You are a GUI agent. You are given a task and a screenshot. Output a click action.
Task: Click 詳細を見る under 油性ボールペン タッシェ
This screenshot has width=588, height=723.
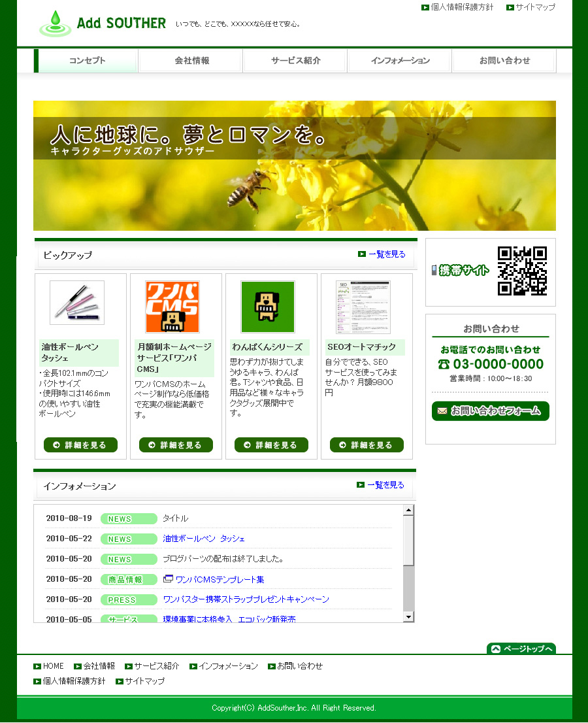point(80,445)
